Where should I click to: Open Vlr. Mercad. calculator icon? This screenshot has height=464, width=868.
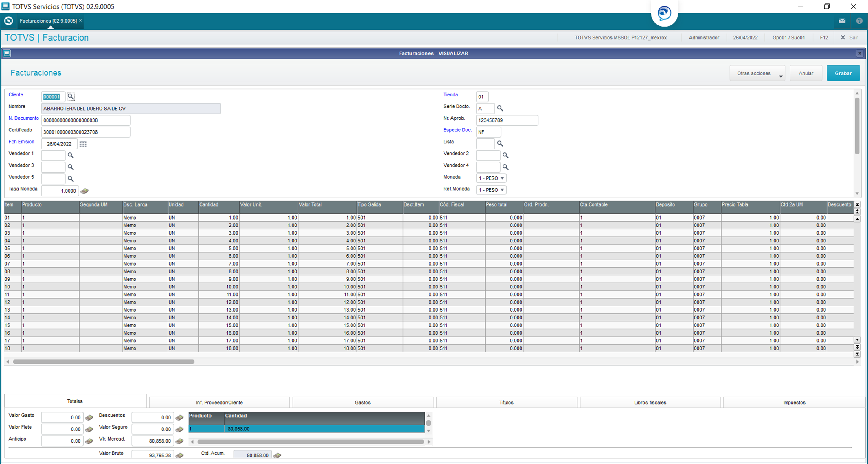coord(179,441)
